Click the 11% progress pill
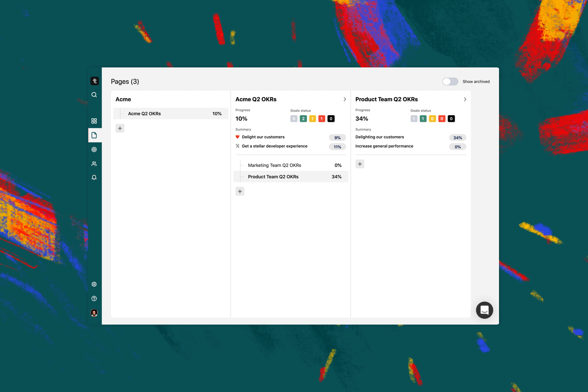588x392 pixels. point(338,147)
